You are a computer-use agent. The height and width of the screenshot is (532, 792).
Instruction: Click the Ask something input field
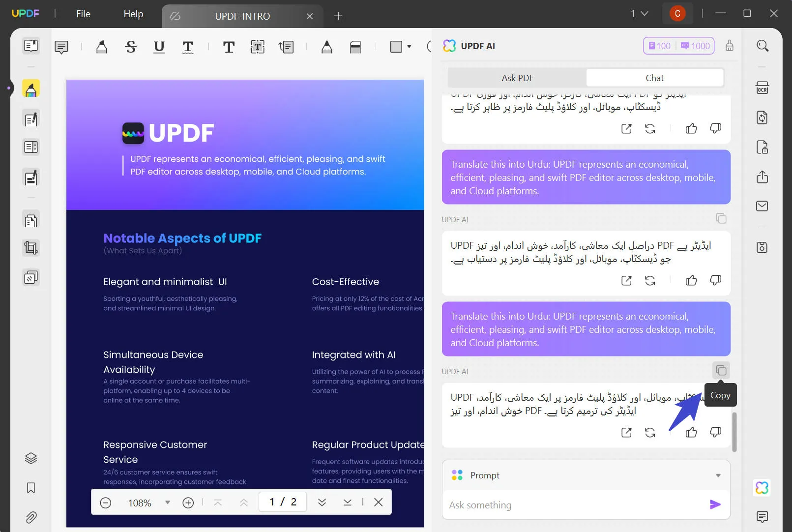click(575, 505)
